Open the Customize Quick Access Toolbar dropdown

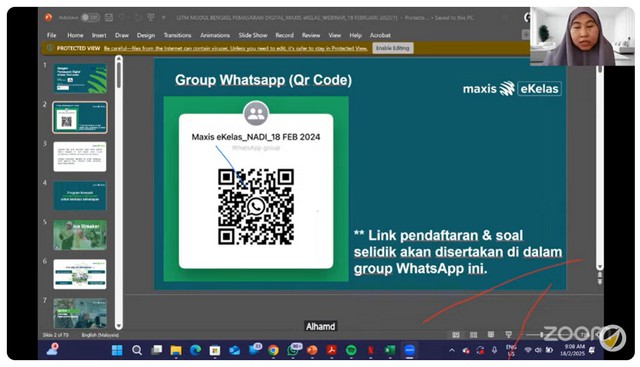[163, 18]
